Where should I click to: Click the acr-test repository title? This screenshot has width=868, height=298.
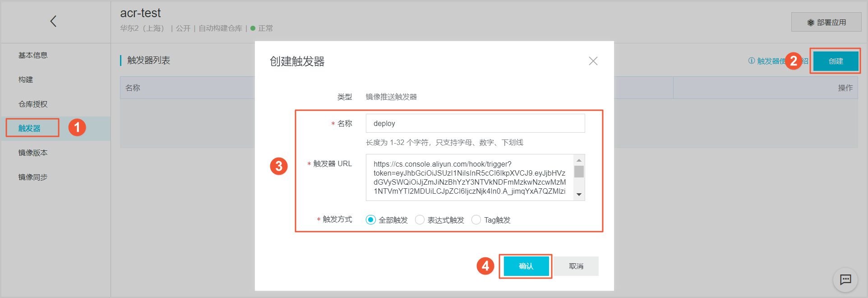[140, 13]
